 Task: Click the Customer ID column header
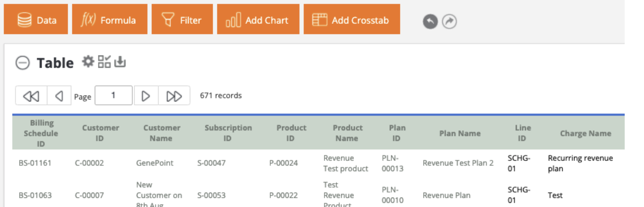point(100,133)
